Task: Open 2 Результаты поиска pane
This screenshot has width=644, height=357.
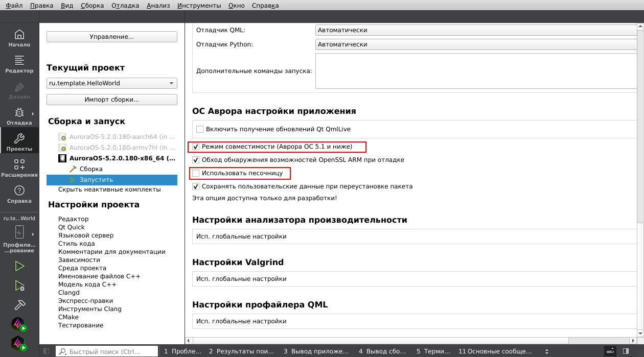Action: click(243, 351)
